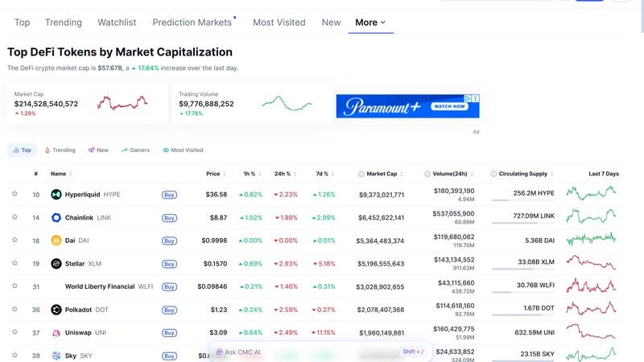Viewport: 644px width, 362px height.
Task: Open AdChoices info on Paramount+ ad
Action: click(x=468, y=98)
